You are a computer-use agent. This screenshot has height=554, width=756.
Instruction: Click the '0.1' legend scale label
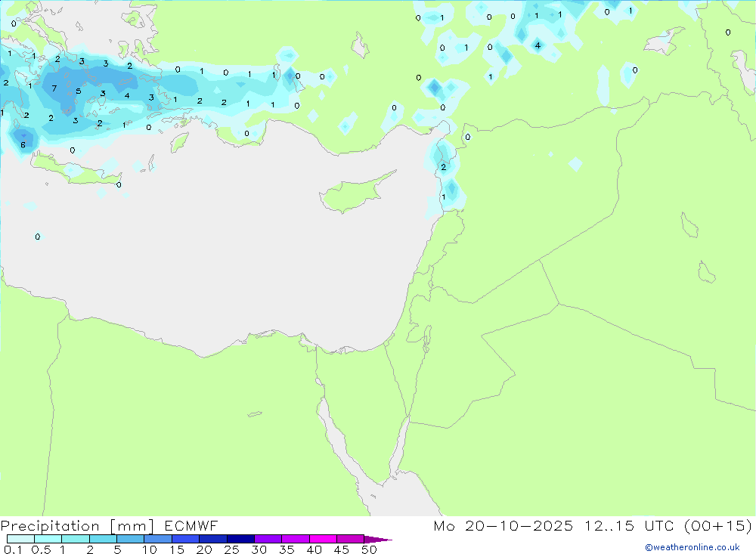pos(13,549)
